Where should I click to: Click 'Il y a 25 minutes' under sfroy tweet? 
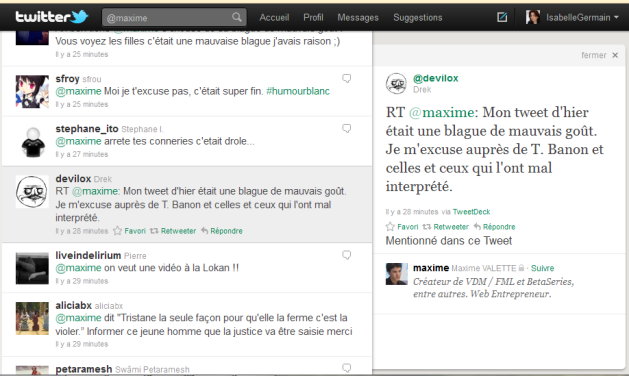click(x=82, y=104)
